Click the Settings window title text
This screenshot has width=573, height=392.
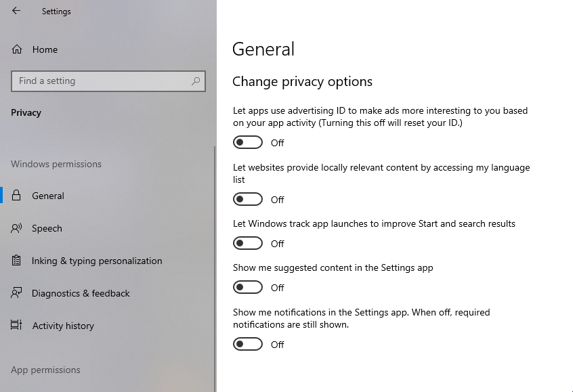56,12
